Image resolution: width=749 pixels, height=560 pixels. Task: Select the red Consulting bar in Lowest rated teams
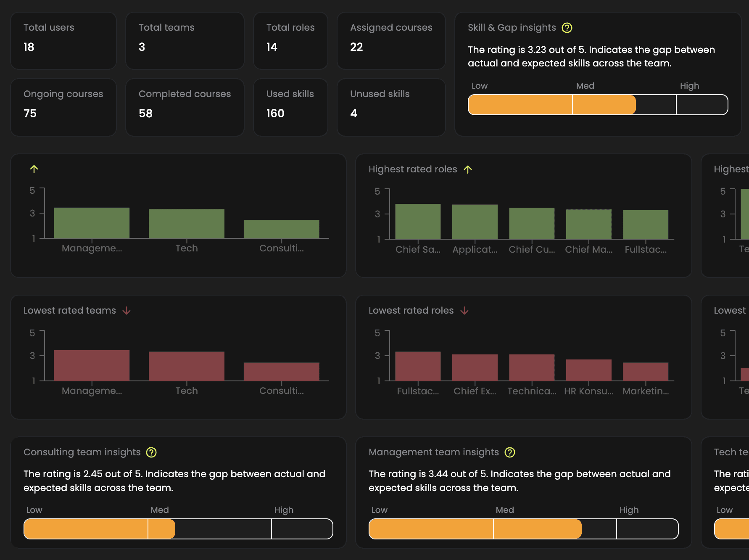point(282,372)
